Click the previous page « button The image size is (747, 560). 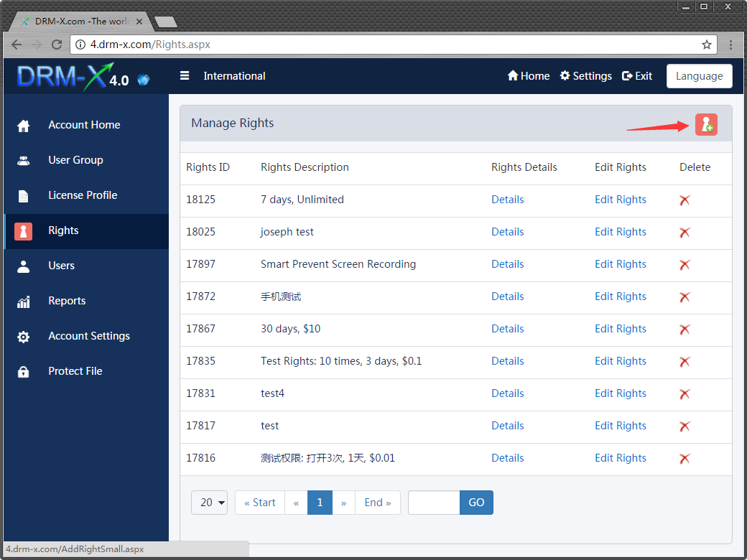pos(296,503)
